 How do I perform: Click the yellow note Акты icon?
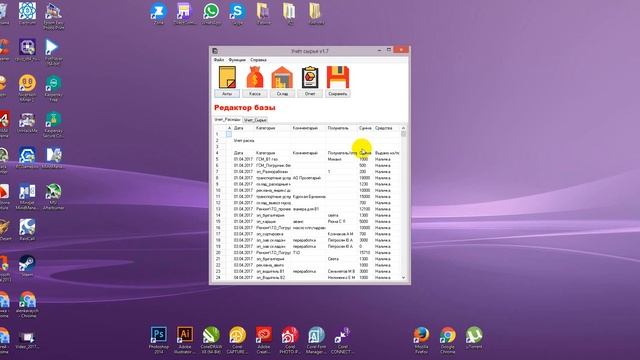click(x=227, y=77)
